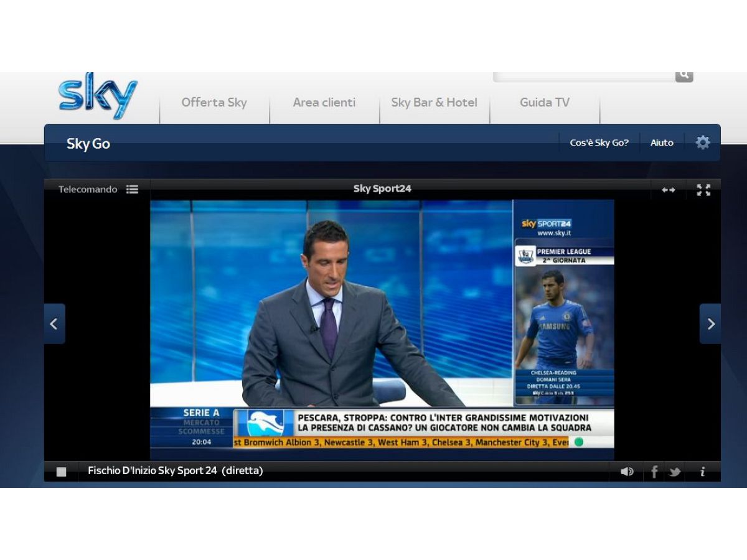Click the Aiuto help link
747x560 pixels.
point(662,143)
